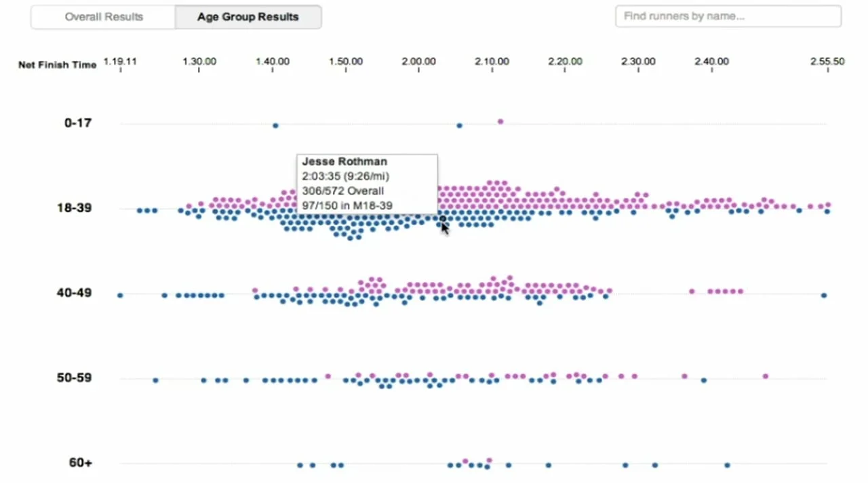Click the "50-59" age group label

tap(75, 378)
